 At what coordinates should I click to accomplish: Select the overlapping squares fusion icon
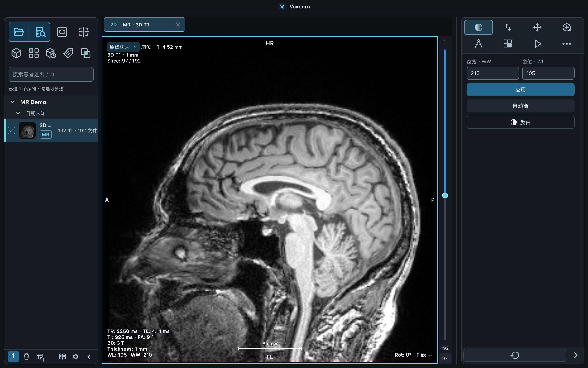coord(86,53)
